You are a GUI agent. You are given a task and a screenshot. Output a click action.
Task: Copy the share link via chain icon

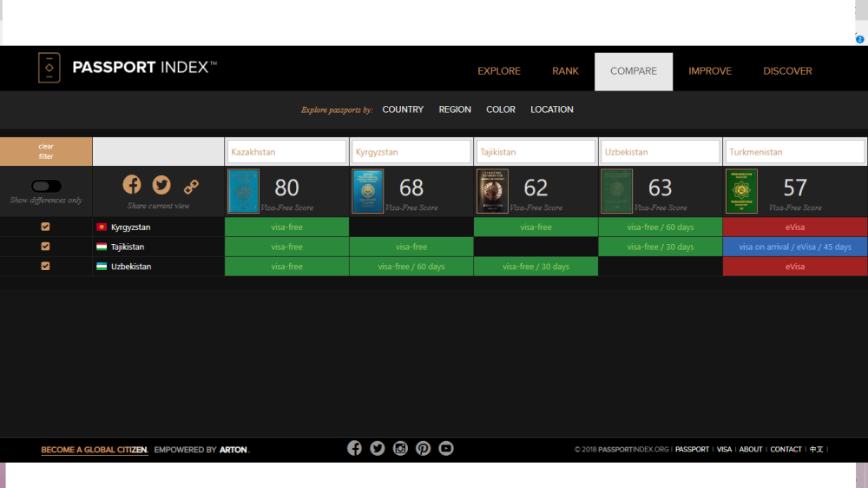tap(192, 186)
